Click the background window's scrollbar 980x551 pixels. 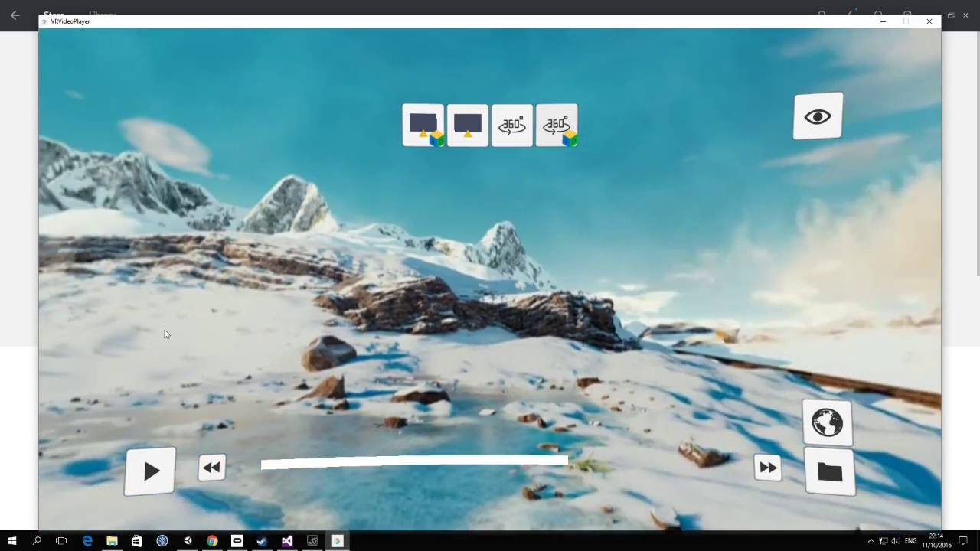978,153
